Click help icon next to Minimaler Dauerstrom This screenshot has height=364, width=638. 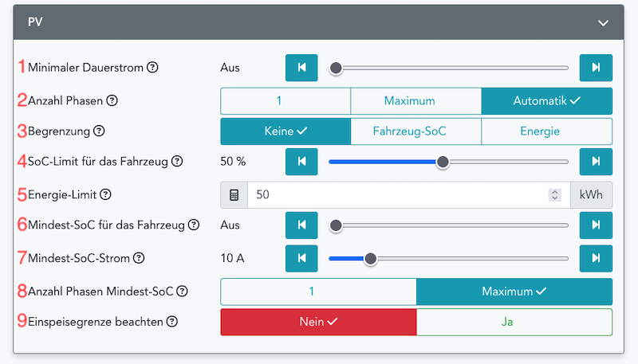(153, 68)
